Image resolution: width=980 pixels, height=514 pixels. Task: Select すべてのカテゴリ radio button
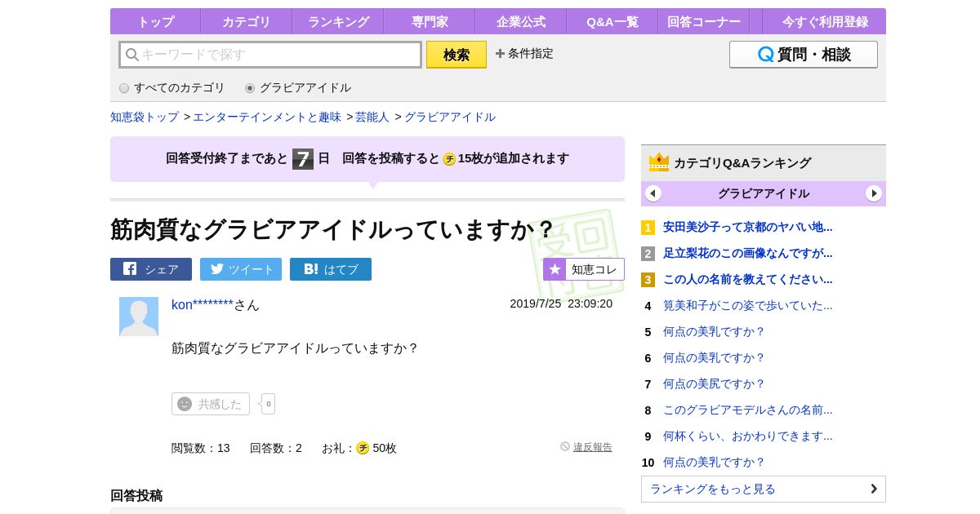click(124, 88)
